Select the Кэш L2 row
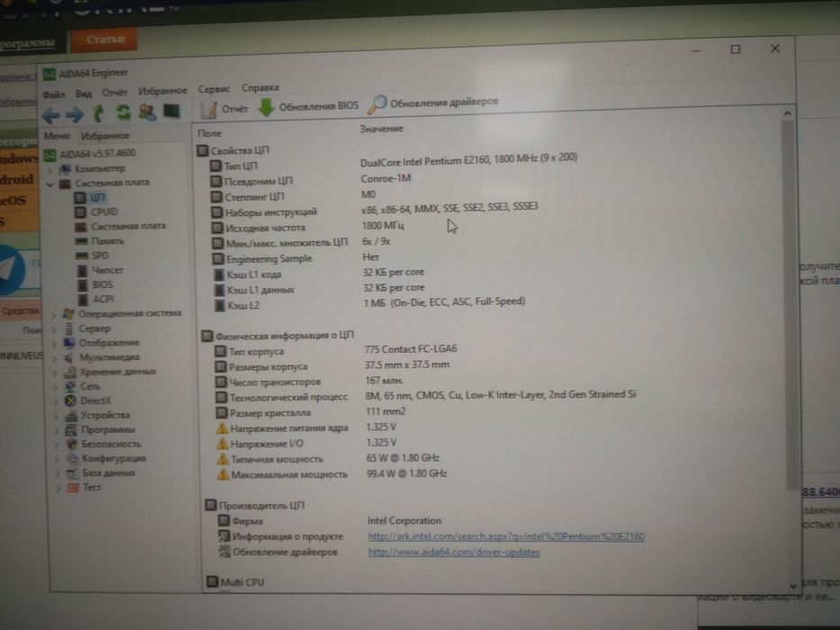 tap(370, 304)
